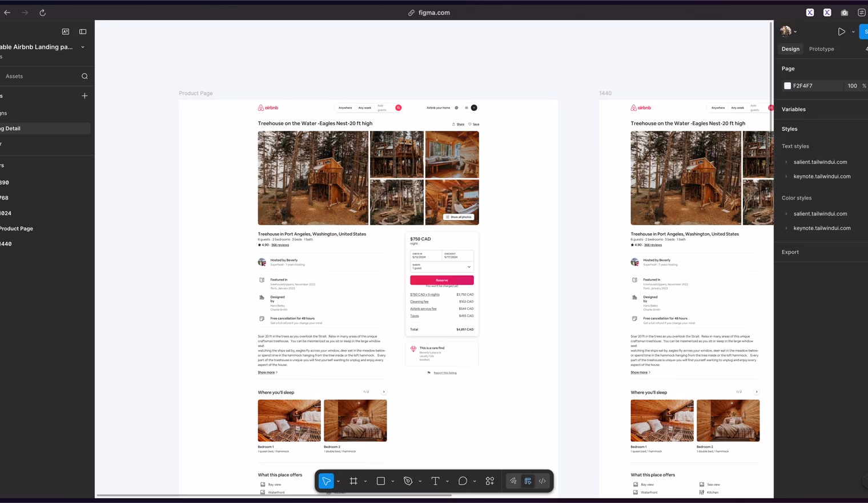This screenshot has height=503, width=868.
Task: Present prototype with the play icon
Action: click(841, 32)
